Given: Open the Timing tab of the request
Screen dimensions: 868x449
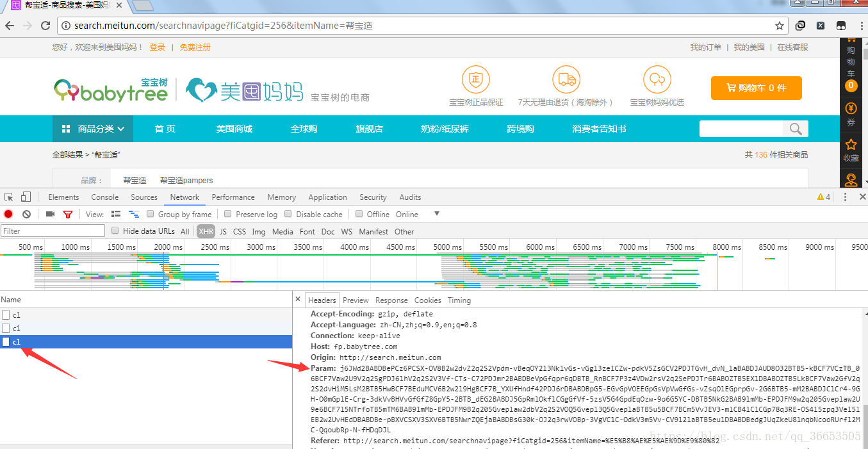Looking at the screenshot, I should coord(459,300).
